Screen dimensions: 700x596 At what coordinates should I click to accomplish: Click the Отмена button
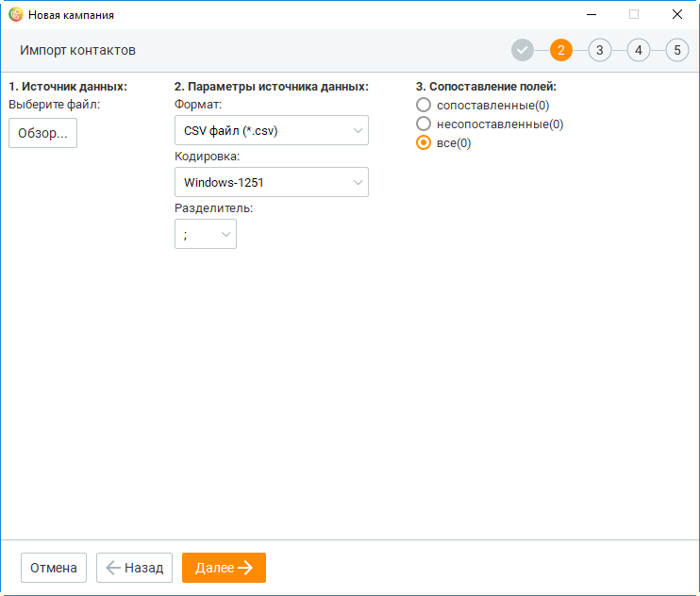[54, 568]
